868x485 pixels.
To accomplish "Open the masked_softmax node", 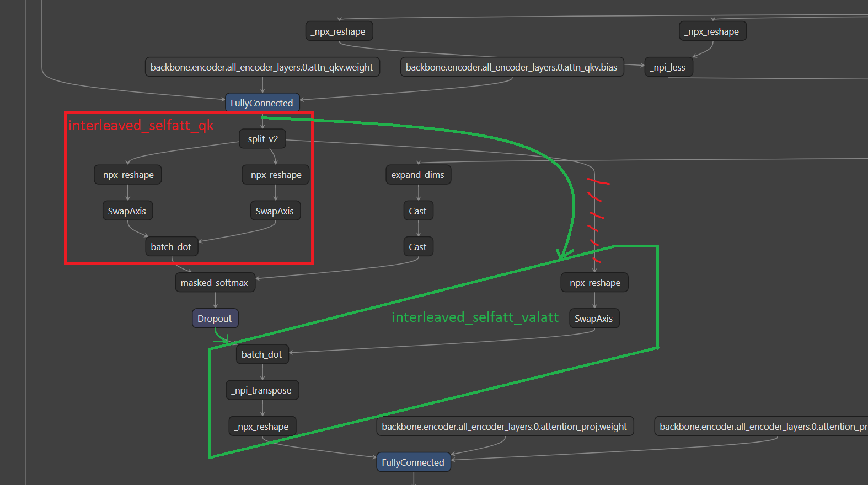I will point(215,283).
